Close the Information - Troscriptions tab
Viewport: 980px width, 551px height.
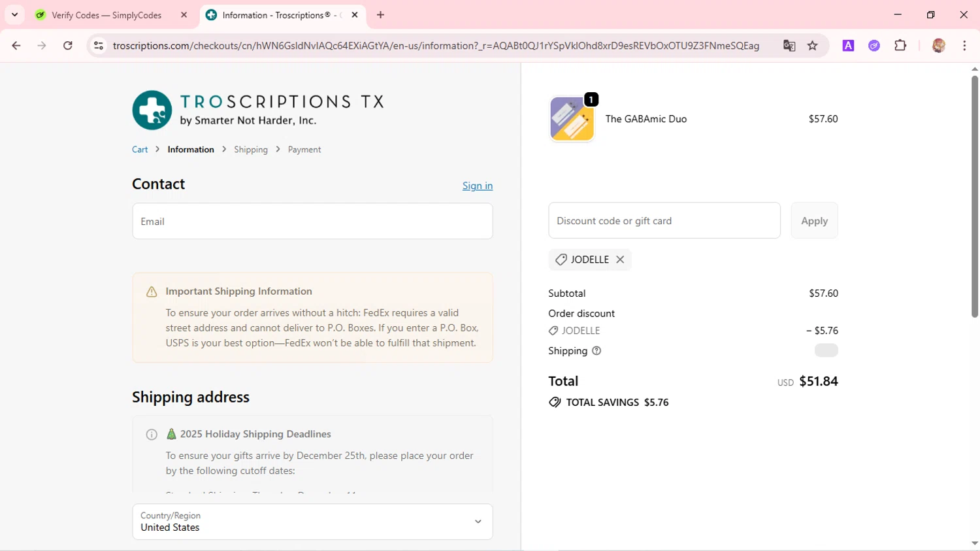click(355, 15)
